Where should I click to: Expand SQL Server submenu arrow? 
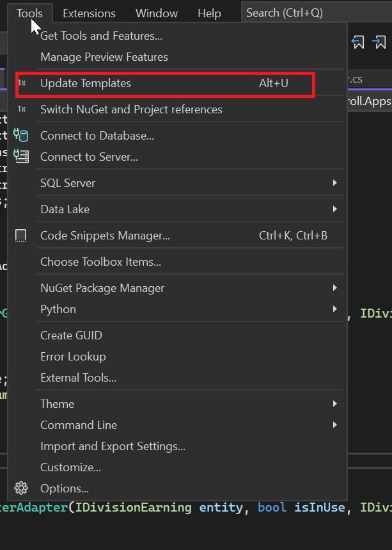pos(335,182)
